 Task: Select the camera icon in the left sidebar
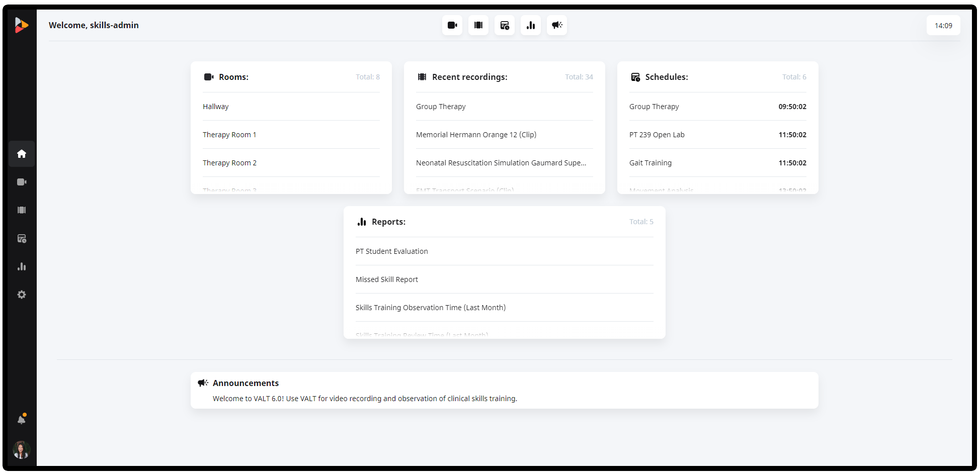(x=22, y=181)
